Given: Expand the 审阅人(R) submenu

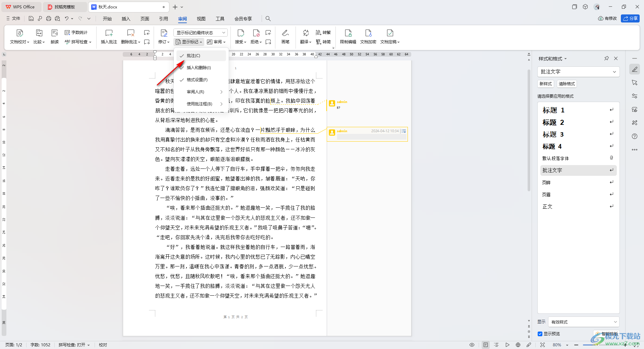Looking at the screenshot, I should (x=201, y=92).
